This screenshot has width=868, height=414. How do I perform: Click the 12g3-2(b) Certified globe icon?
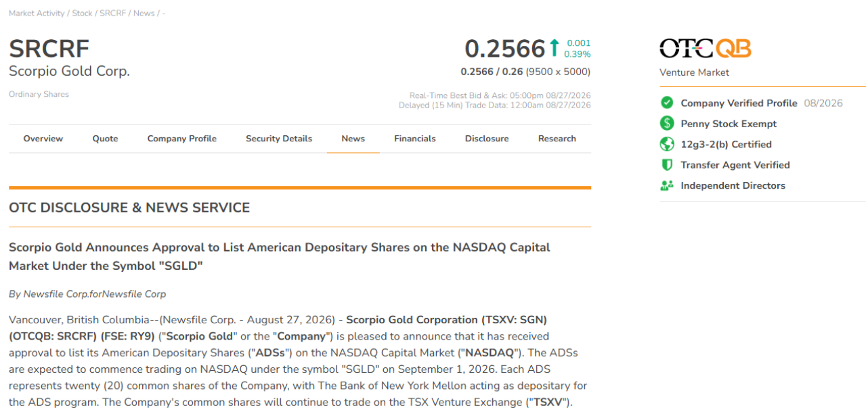[667, 144]
